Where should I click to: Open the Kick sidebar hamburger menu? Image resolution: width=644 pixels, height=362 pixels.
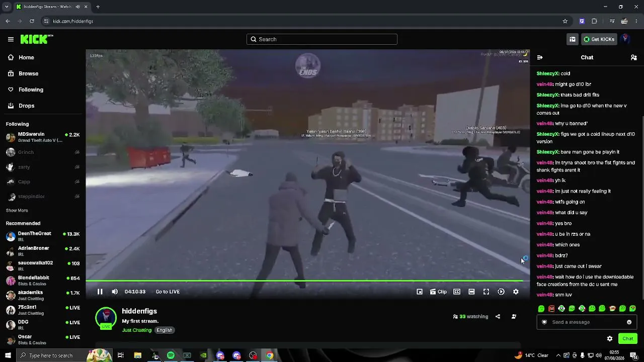point(11,39)
